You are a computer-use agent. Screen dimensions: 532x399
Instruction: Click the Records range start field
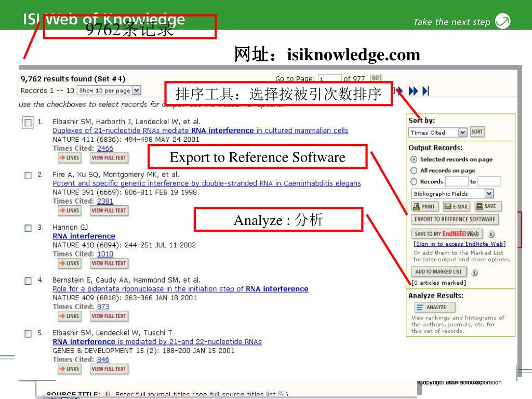click(x=457, y=181)
